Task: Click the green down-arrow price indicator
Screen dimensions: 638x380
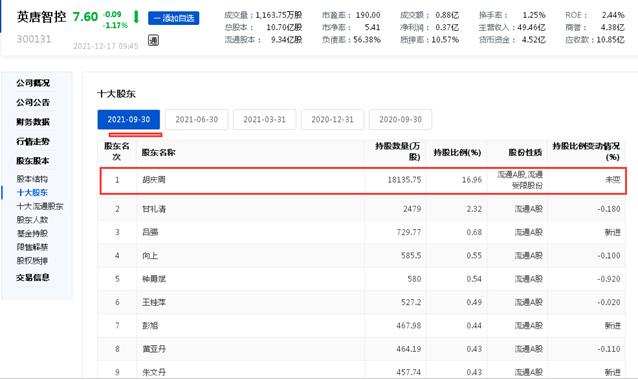Action: (x=136, y=17)
